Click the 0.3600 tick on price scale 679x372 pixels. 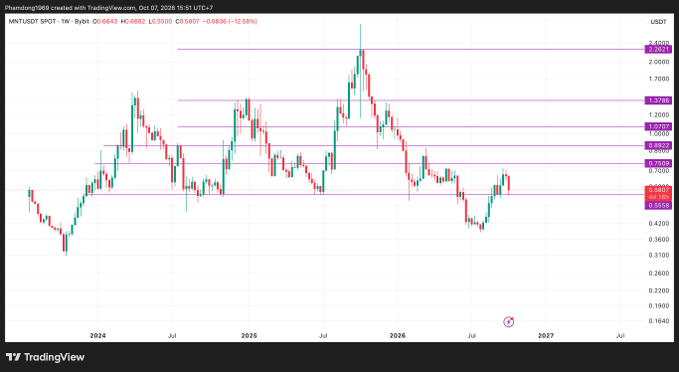pos(659,239)
